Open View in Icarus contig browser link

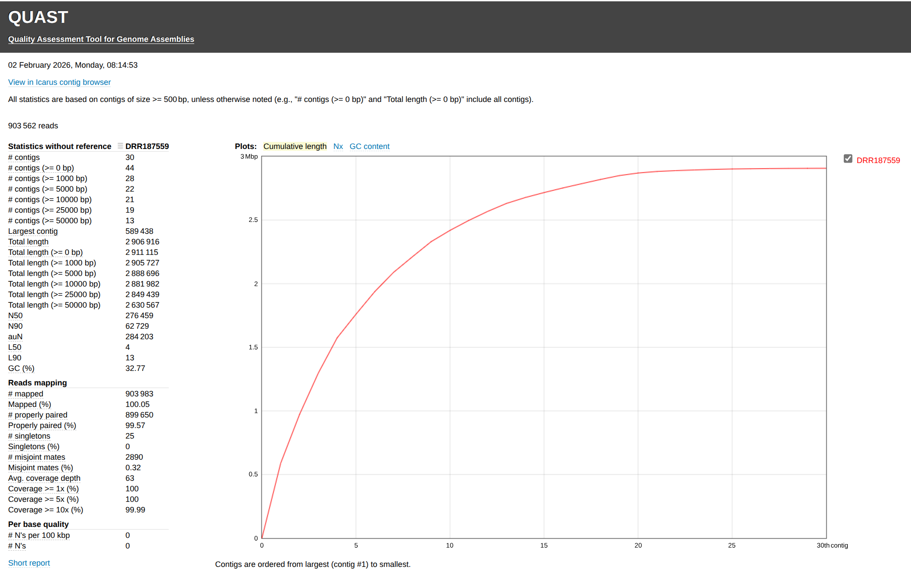[x=59, y=82]
